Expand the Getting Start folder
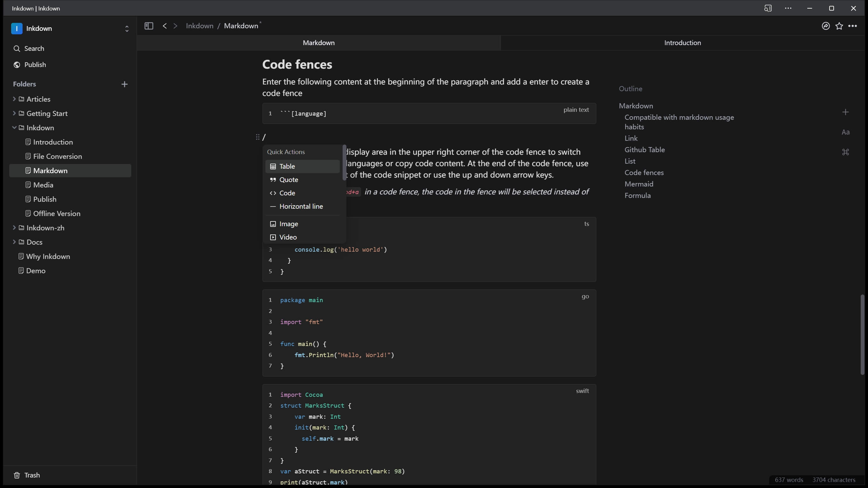Screen dimensions: 868x488 pos(13,113)
